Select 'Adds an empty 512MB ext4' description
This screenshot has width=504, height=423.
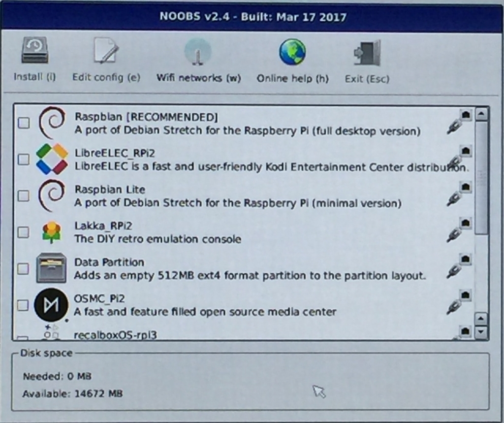click(x=250, y=276)
